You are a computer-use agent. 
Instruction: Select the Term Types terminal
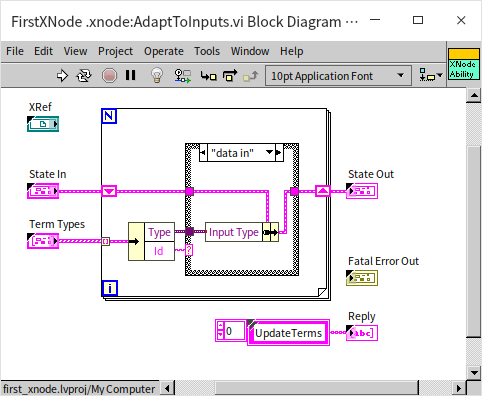click(x=43, y=241)
